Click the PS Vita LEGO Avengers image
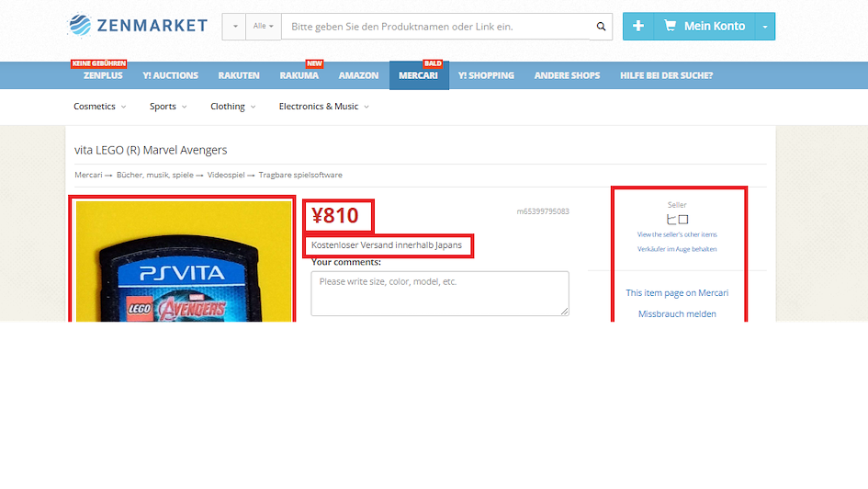This screenshot has height=489, width=868. click(x=183, y=261)
